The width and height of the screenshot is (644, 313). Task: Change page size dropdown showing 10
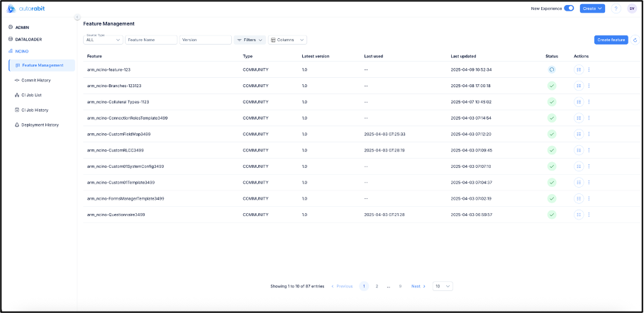[443, 286]
